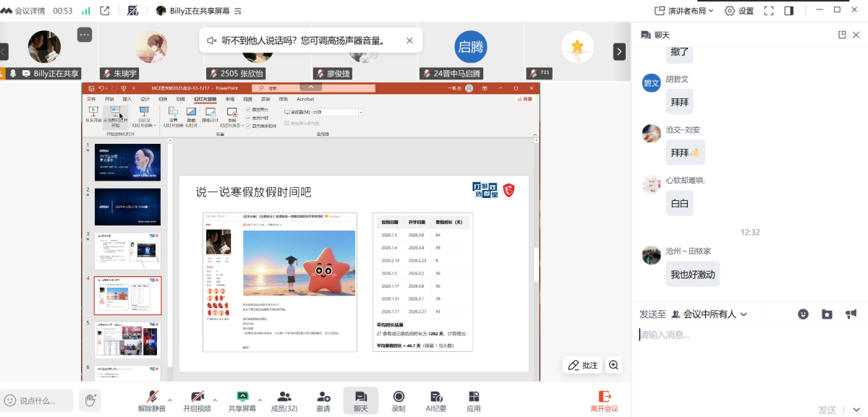Unmute microphone with 解除静音 button
Image resolution: width=868 pixels, height=417 pixels.
[x=152, y=400]
